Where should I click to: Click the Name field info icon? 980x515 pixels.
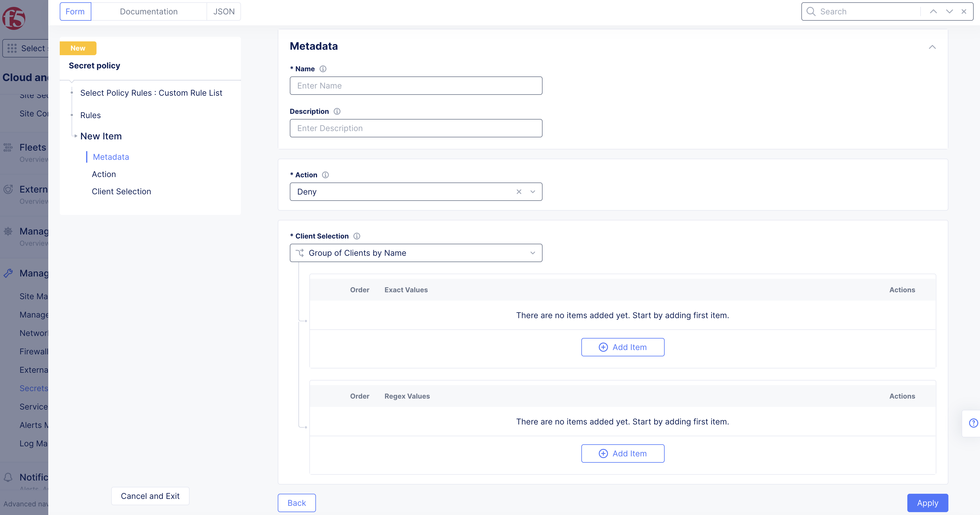pyautogui.click(x=323, y=69)
